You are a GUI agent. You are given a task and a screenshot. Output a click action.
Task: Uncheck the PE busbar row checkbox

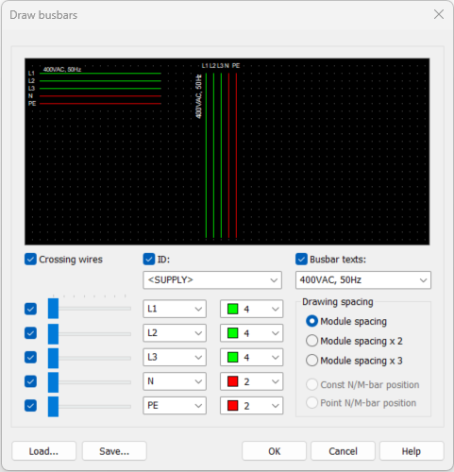pos(30,406)
